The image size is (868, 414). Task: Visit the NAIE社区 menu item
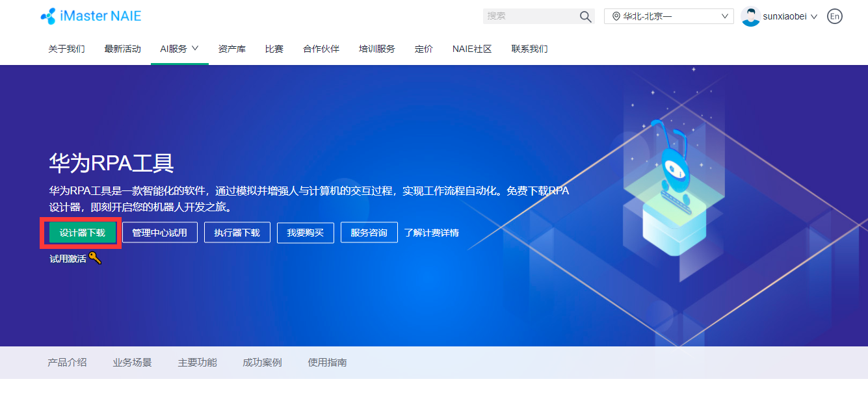point(472,49)
